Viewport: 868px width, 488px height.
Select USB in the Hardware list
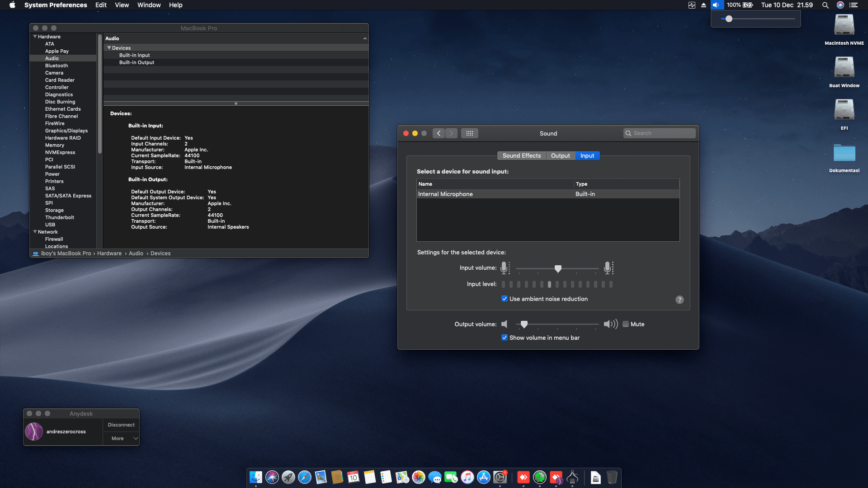[50, 225]
